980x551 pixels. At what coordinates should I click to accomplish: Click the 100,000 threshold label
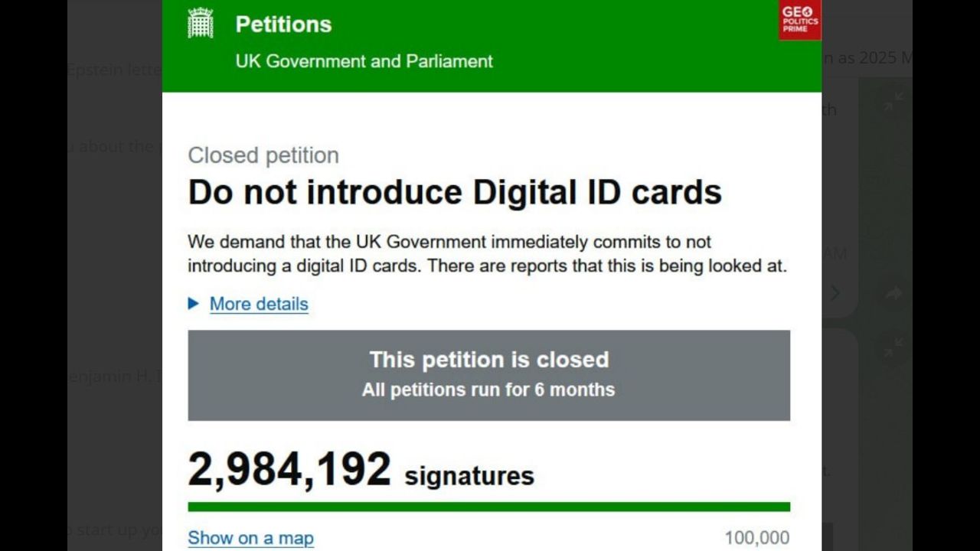pyautogui.click(x=756, y=538)
